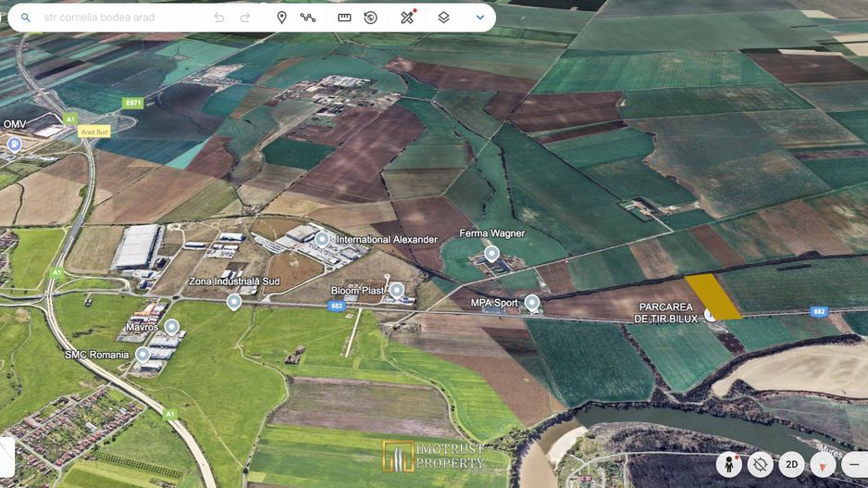868x488 pixels.
Task: Click the search magnifier icon
Action: 25,18
